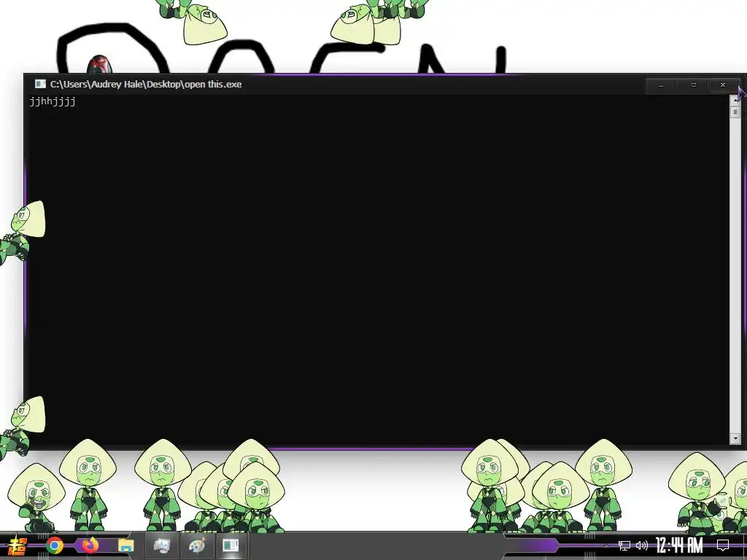Image resolution: width=747 pixels, height=560 pixels.
Task: Open the notification center icon
Action: [x=723, y=545]
